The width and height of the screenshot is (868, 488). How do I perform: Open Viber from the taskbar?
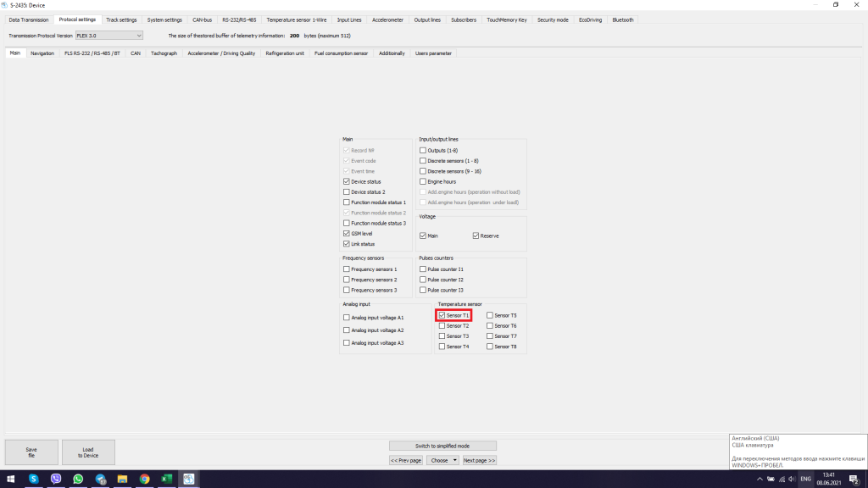(56, 479)
